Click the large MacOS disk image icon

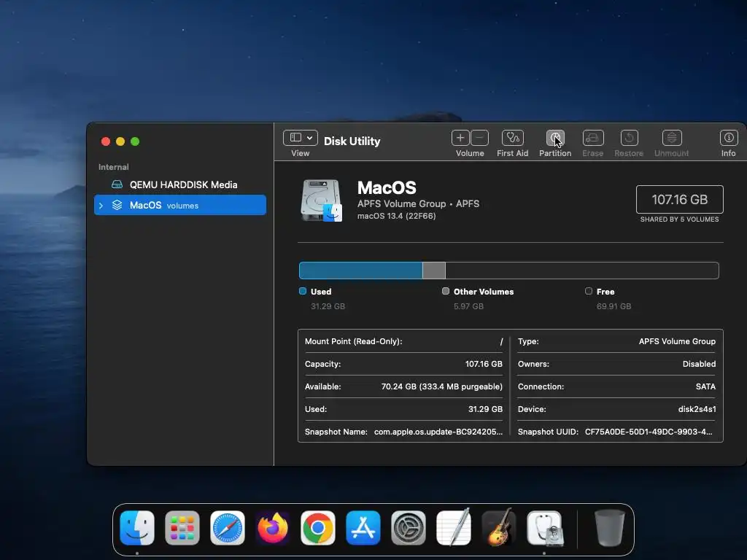(x=322, y=201)
